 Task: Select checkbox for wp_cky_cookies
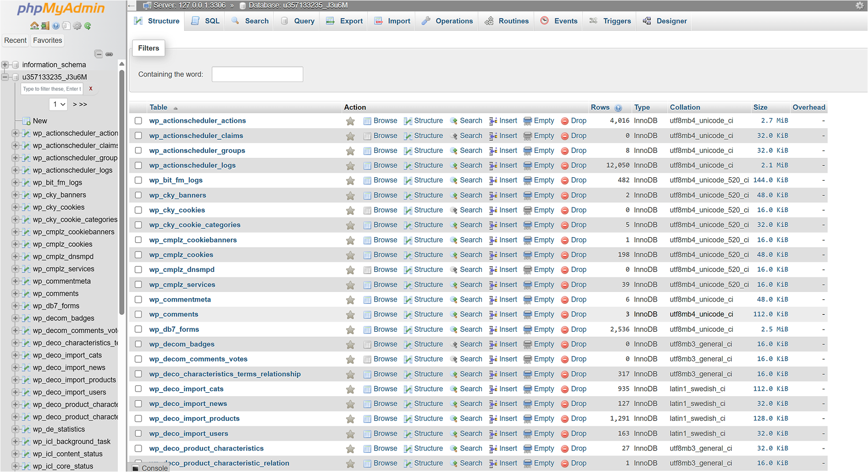click(139, 210)
